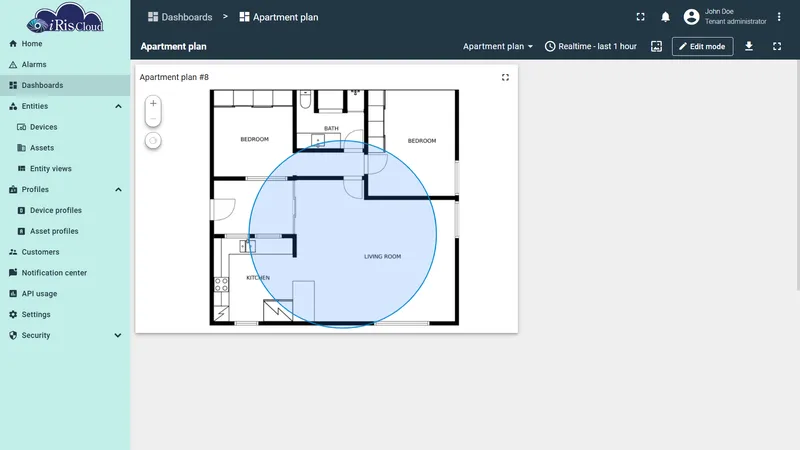Click the Settings gear icon
The image size is (800, 450).
coord(13,314)
